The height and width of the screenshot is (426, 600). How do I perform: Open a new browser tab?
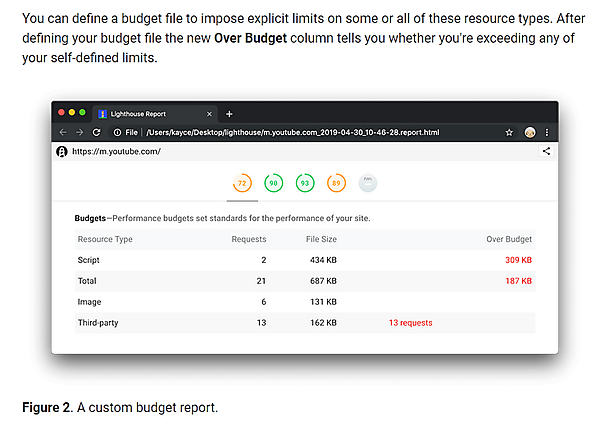229,114
